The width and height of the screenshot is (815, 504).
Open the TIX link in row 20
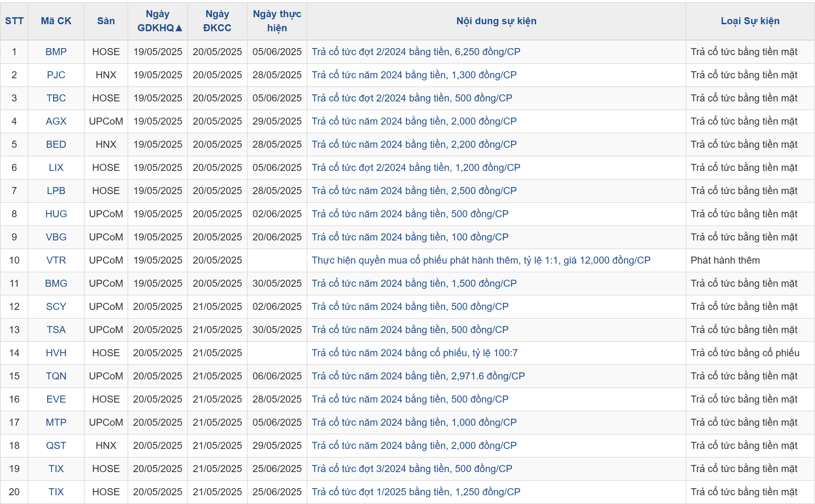(56, 492)
